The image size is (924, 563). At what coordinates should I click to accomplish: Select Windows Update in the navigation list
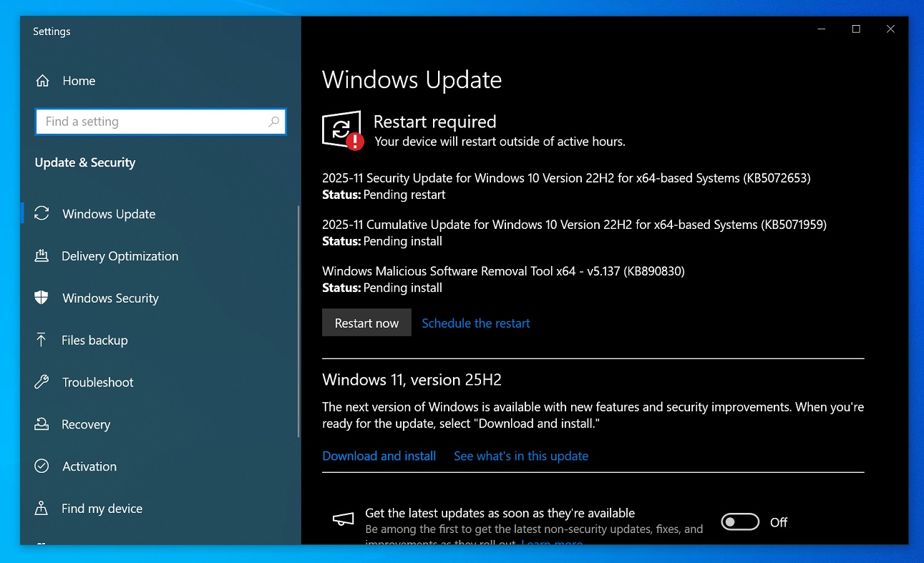108,214
